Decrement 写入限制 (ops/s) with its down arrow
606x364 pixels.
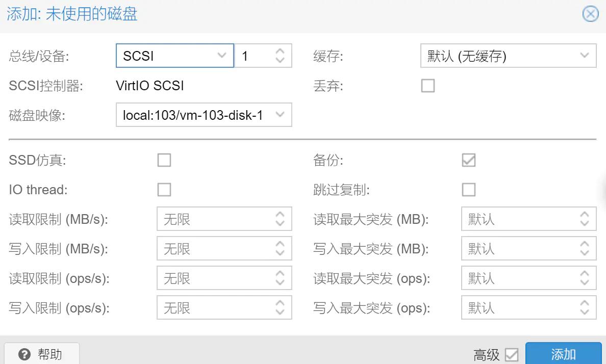point(280,311)
